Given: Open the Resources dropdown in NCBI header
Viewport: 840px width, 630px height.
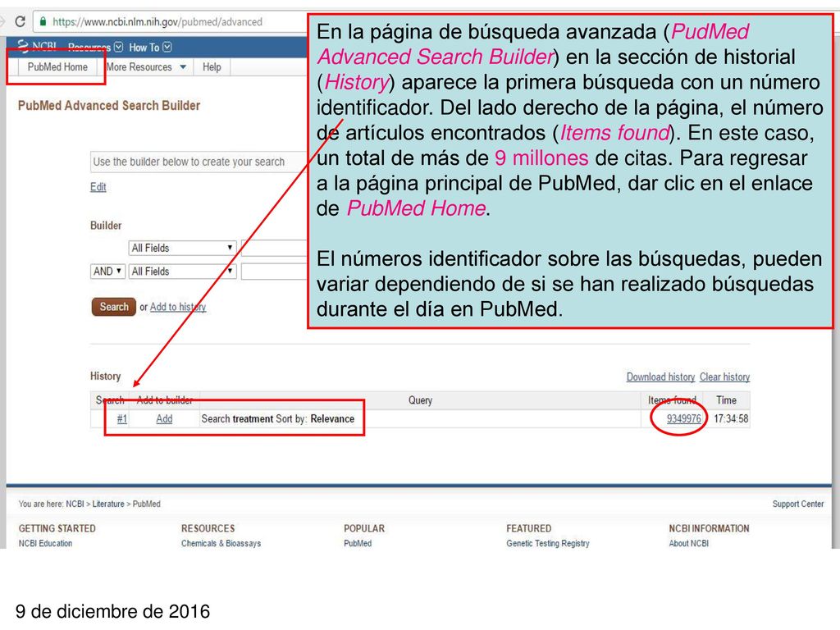Looking at the screenshot, I should 95,47.
